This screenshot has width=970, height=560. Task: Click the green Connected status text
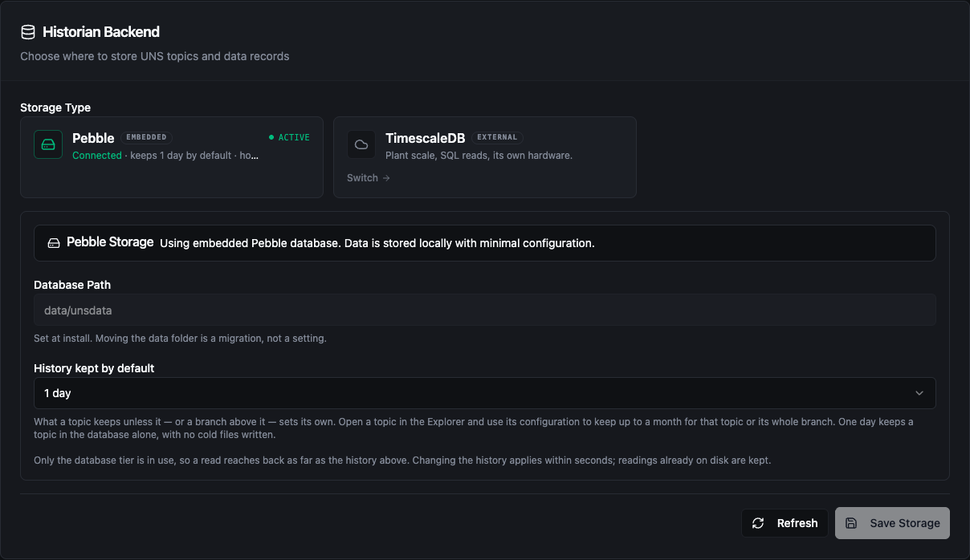coord(97,156)
